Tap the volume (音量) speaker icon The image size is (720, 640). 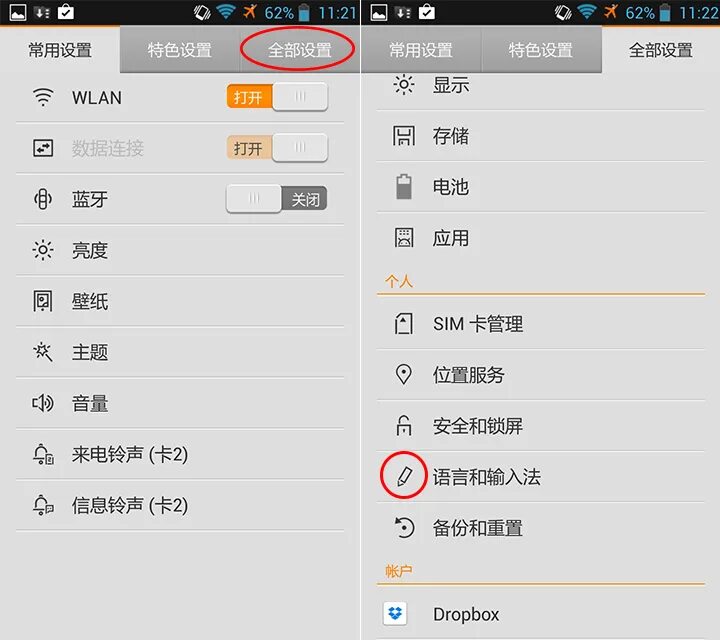pos(43,403)
